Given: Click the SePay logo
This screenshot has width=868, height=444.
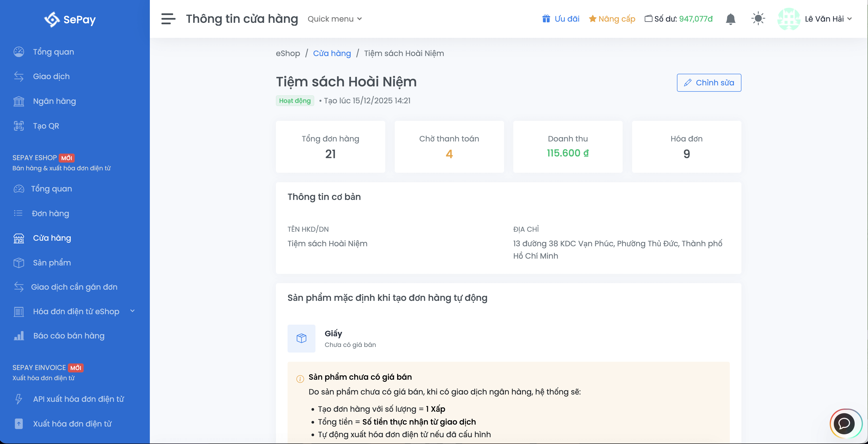Looking at the screenshot, I should (x=70, y=19).
